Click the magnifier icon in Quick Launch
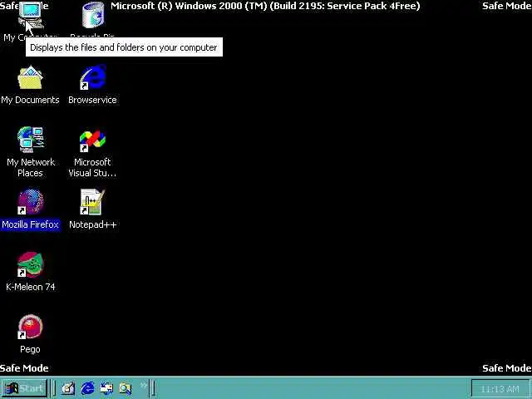Viewport: 532px width, 399px height. [126, 388]
